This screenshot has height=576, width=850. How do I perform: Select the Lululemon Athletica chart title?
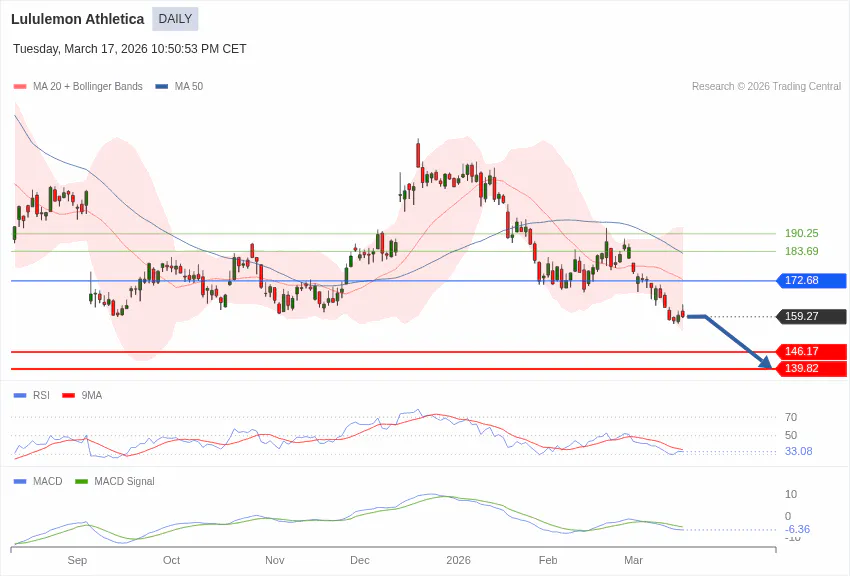78,19
